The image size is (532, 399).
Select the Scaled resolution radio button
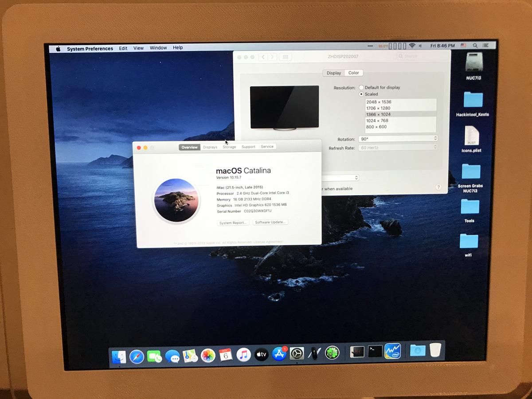tap(362, 94)
